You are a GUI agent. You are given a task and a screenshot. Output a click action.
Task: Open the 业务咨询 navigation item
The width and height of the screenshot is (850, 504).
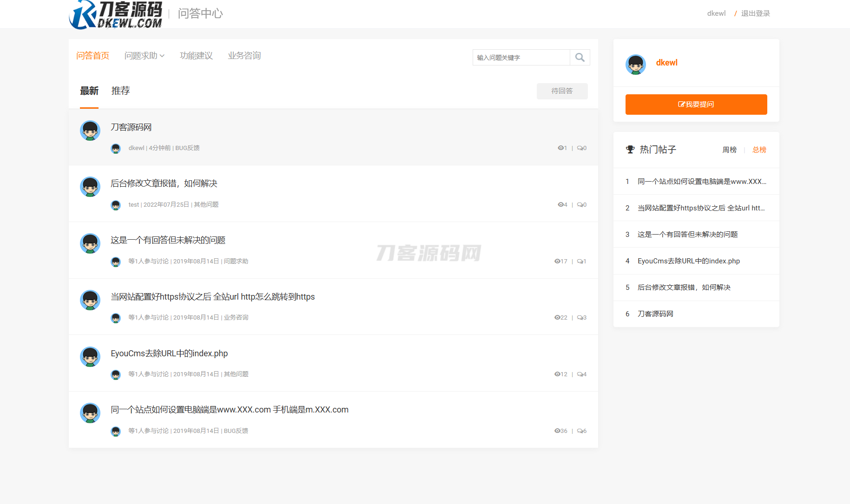coord(244,56)
